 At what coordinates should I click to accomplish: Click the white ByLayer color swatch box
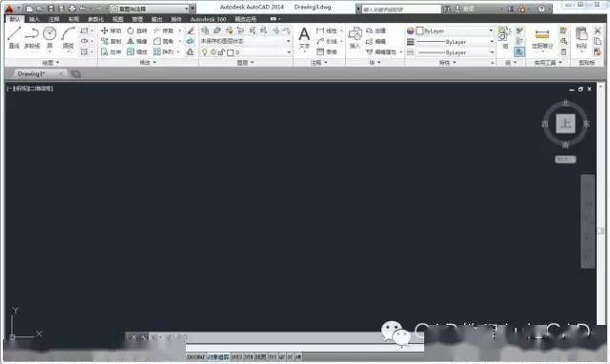click(x=419, y=30)
